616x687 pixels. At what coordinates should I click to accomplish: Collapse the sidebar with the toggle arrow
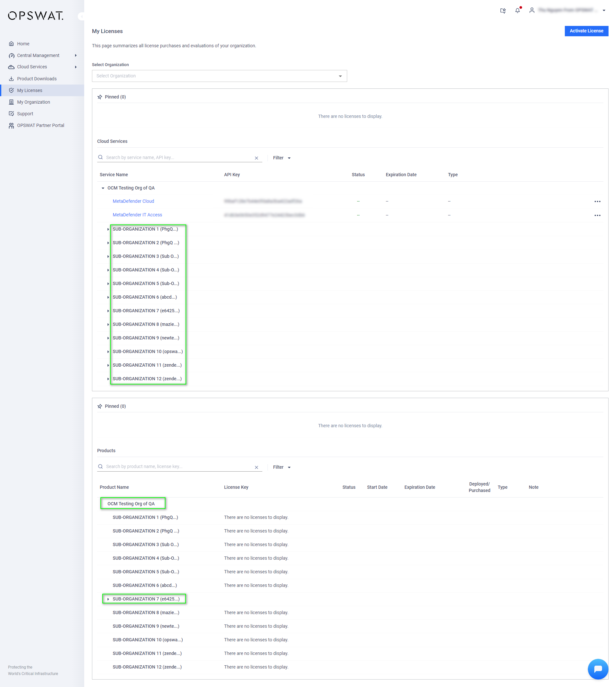81,16
